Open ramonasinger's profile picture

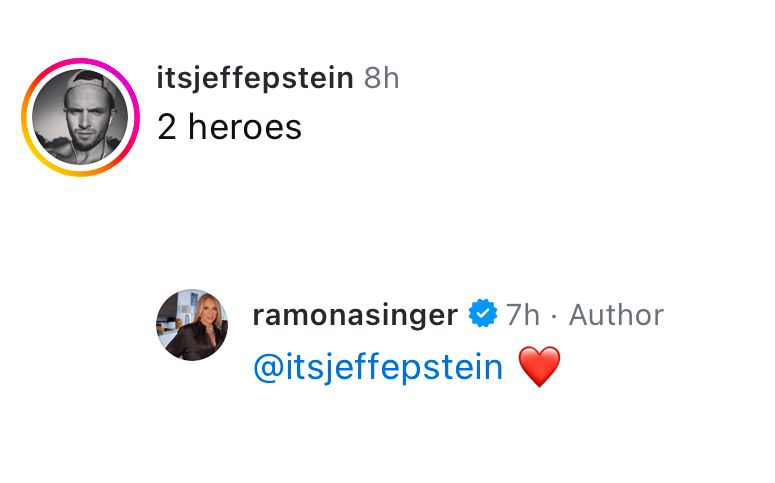point(192,324)
